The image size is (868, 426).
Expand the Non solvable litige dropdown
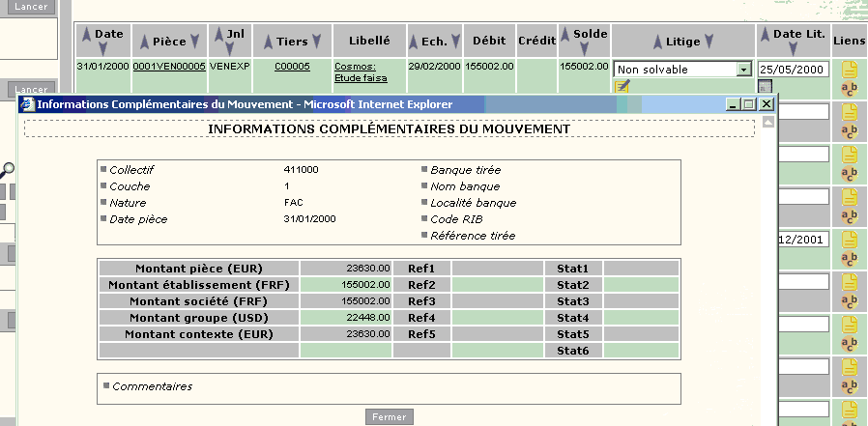coord(743,70)
